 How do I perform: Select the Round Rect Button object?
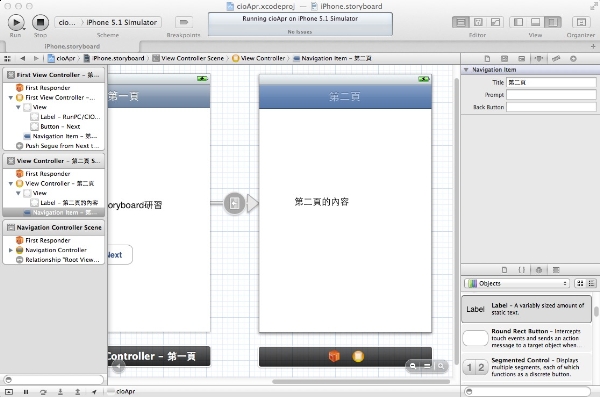[x=527, y=338]
